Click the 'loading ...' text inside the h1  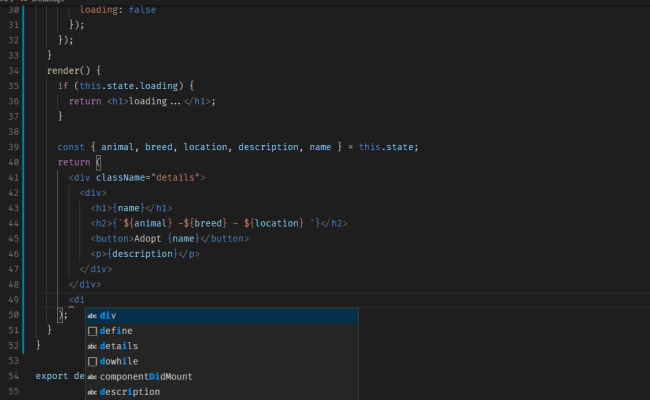tap(155, 101)
